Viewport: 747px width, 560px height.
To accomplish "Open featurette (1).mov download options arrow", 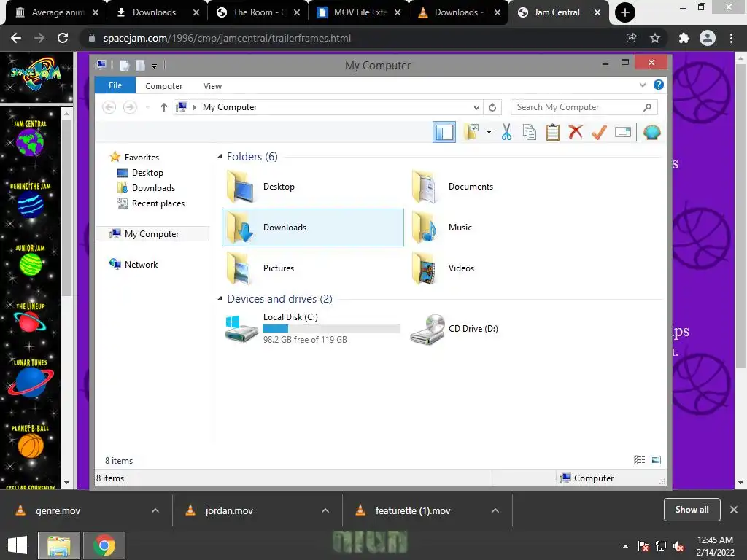I will point(495,510).
